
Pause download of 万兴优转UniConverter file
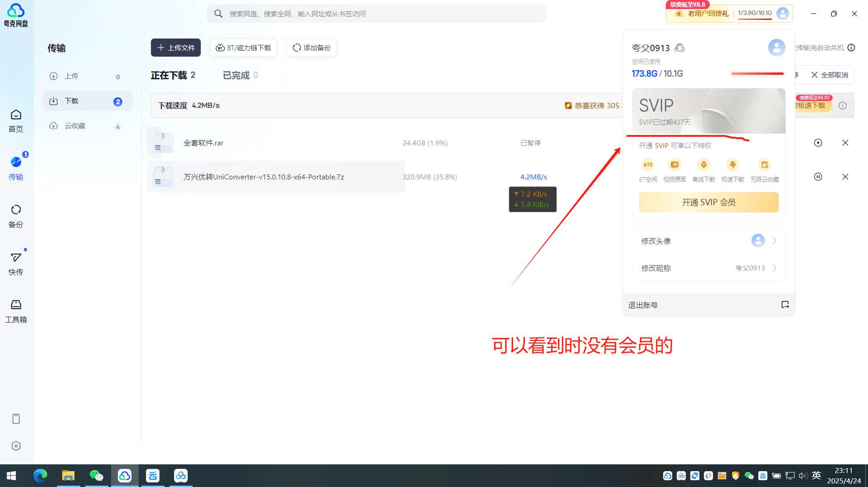coord(818,177)
